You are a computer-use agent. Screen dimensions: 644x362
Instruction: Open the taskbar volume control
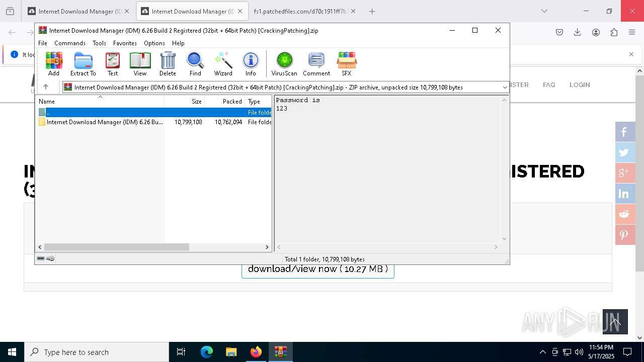[x=579, y=352]
